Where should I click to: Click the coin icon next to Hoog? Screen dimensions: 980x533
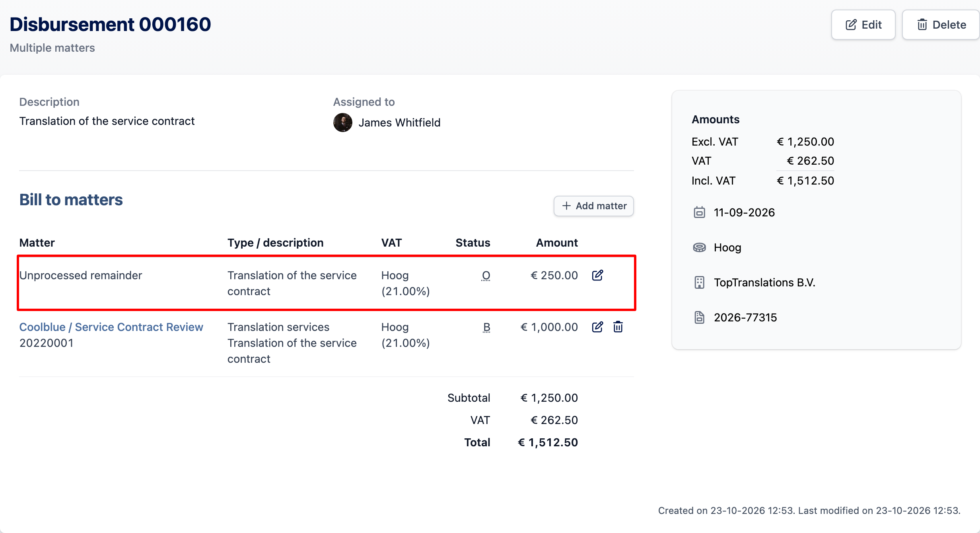[699, 247]
